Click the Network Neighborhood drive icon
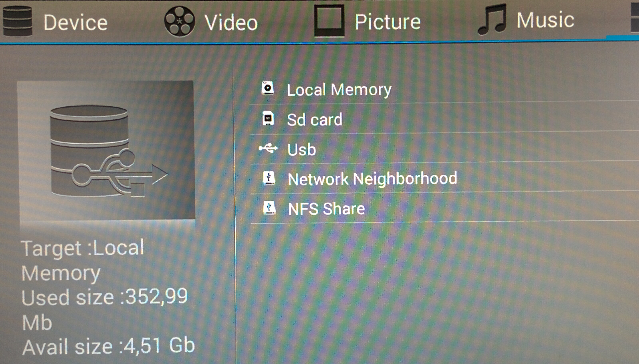The width and height of the screenshot is (639, 364). pyautogui.click(x=269, y=178)
